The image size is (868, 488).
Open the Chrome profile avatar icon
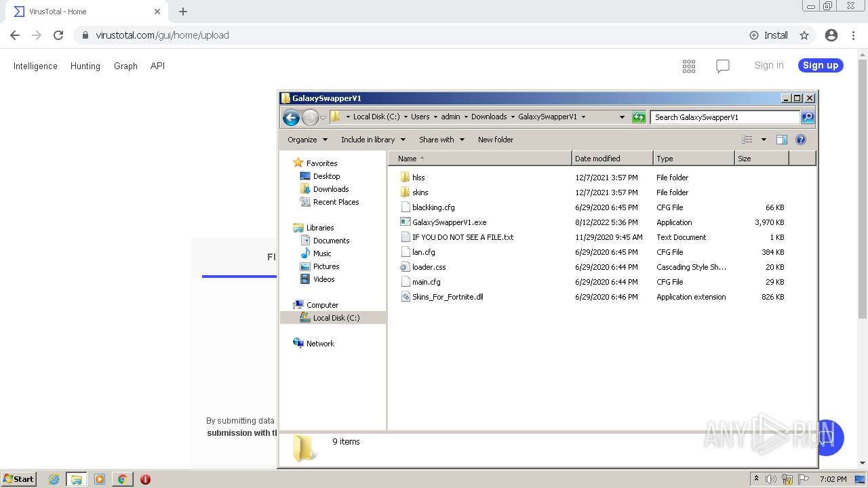pyautogui.click(x=831, y=35)
